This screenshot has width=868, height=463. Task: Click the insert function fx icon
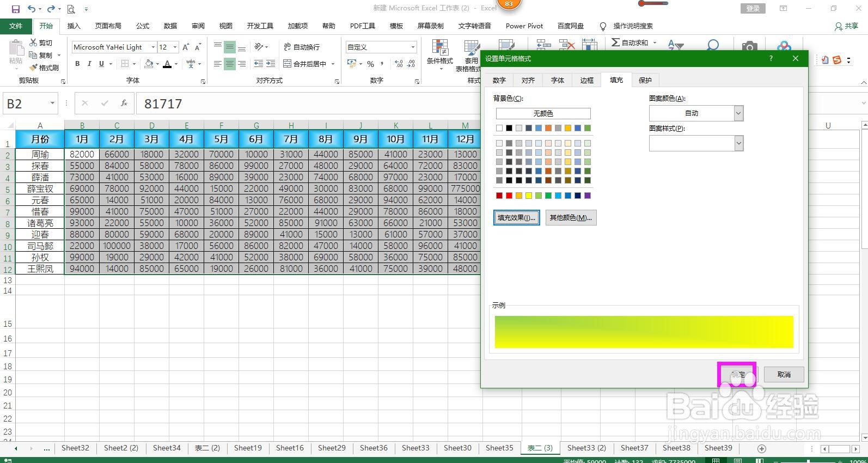pos(124,103)
